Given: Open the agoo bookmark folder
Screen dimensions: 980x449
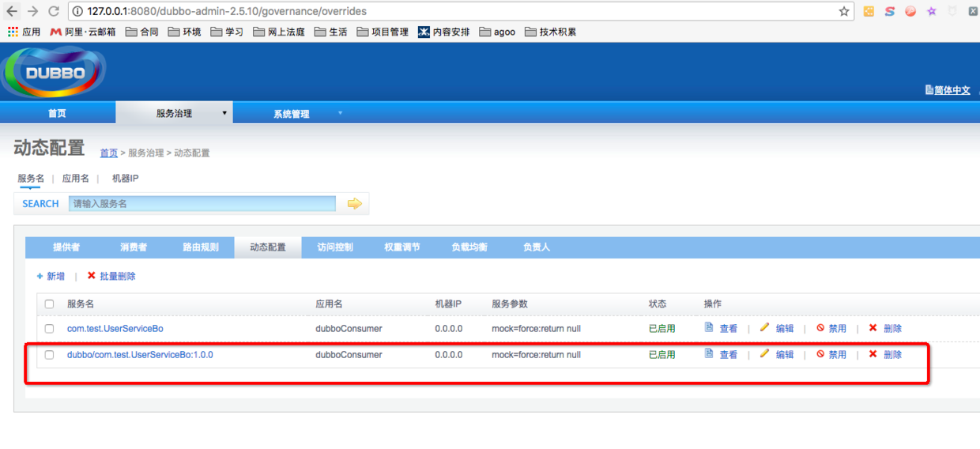Looking at the screenshot, I should 497,32.
